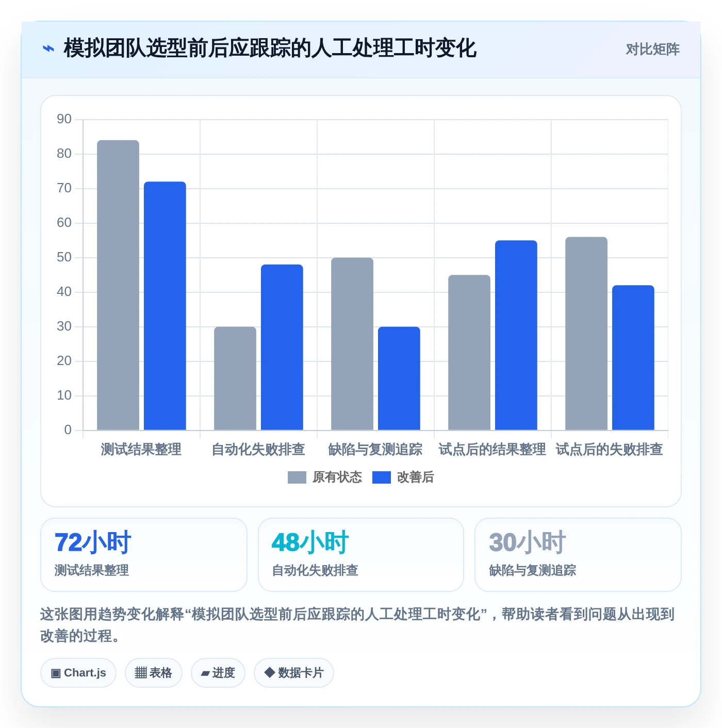This screenshot has width=722, height=728.
Task: Click the 缺陷与复测追踪 x-axis label
Action: pos(375,450)
